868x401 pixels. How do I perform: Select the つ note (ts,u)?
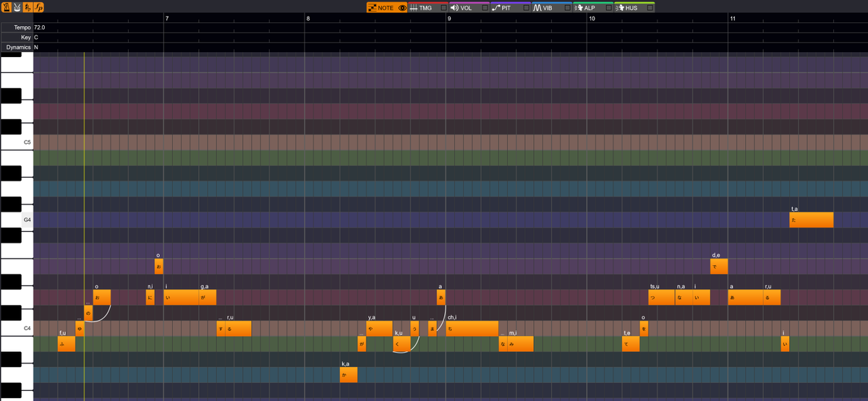tap(662, 298)
